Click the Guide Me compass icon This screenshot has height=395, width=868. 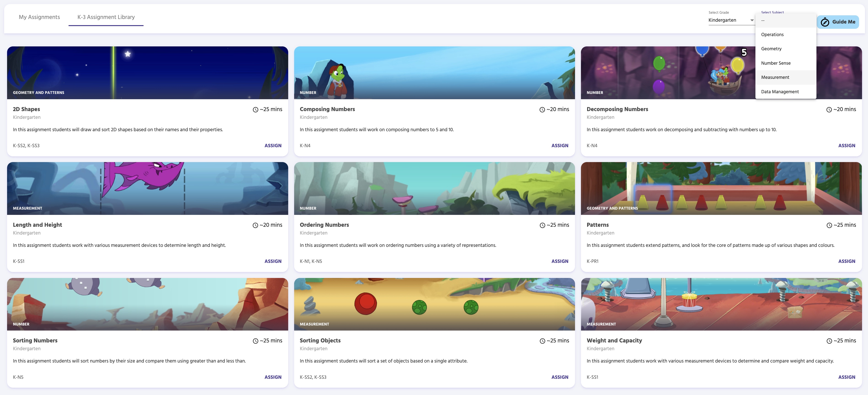point(825,22)
